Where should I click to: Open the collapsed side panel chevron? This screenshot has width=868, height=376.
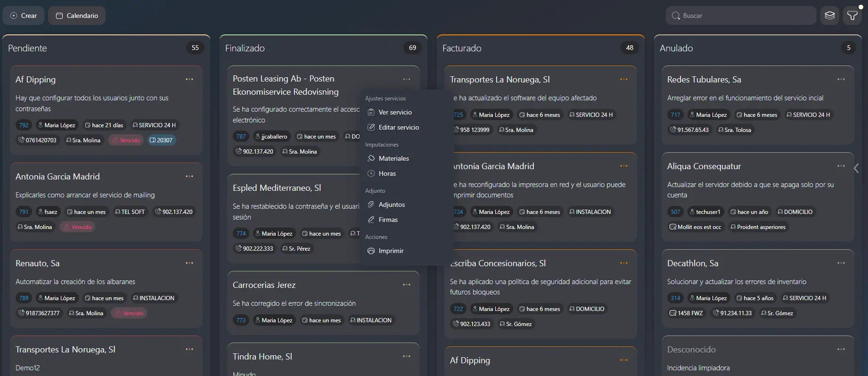tap(856, 168)
